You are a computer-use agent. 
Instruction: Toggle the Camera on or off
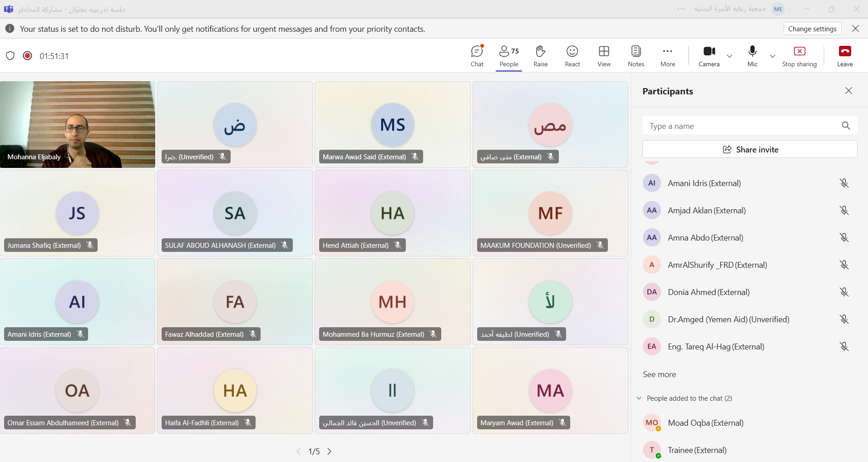click(709, 56)
